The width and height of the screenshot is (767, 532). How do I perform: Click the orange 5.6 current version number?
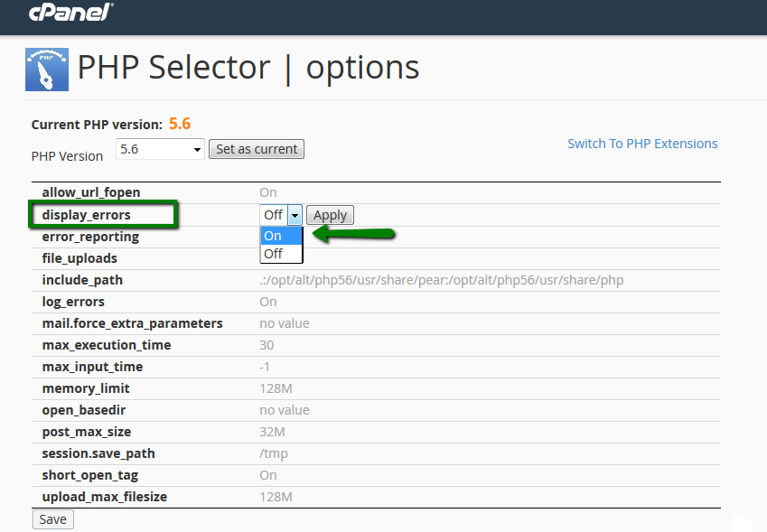tap(180, 124)
